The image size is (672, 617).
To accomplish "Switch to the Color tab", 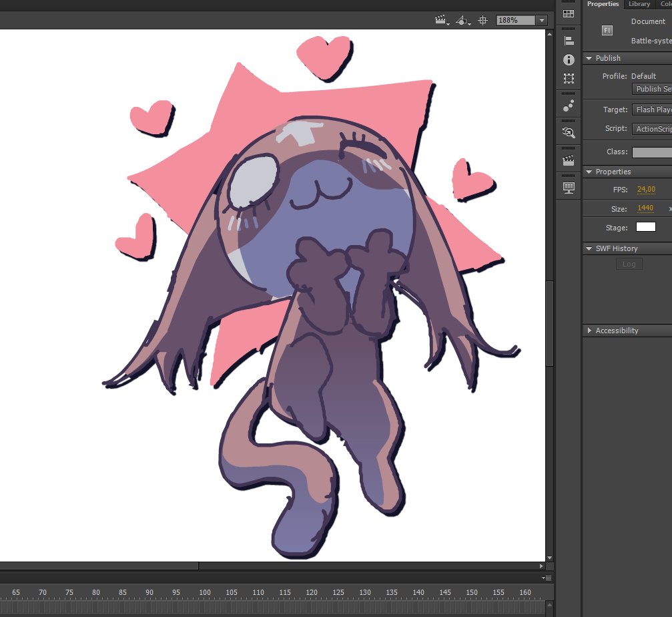I will pos(665,4).
